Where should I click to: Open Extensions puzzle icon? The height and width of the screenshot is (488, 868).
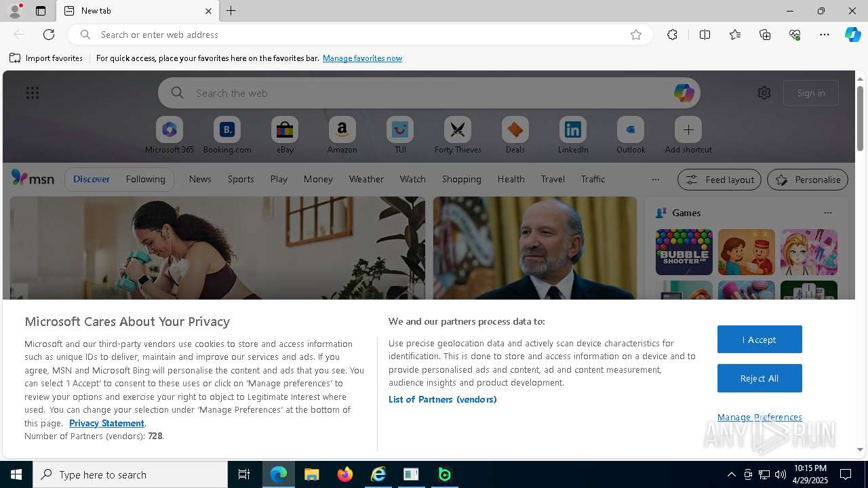(672, 35)
